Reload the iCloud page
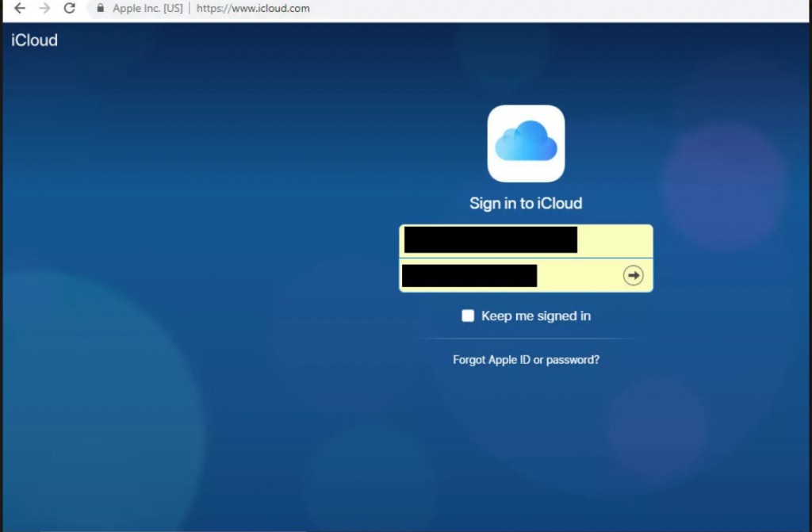This screenshot has width=812, height=532. 70,8
